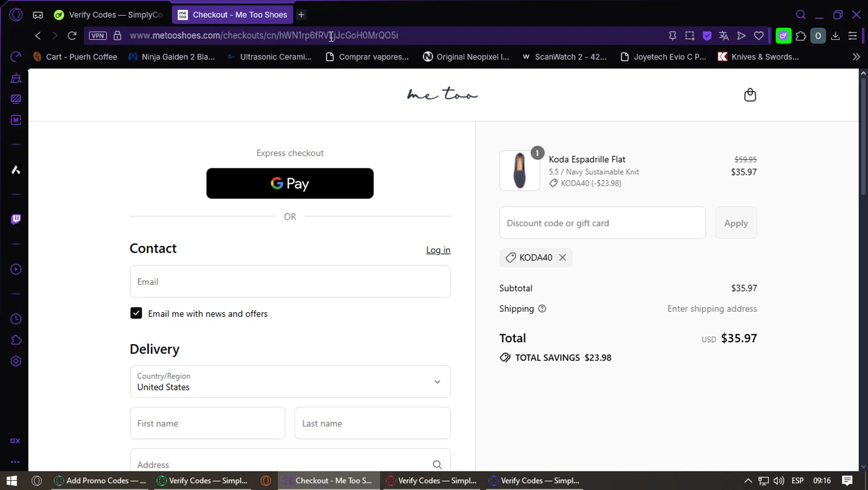Open the sidebar GX Cleaner icon
This screenshot has height=490, width=868.
16,78
